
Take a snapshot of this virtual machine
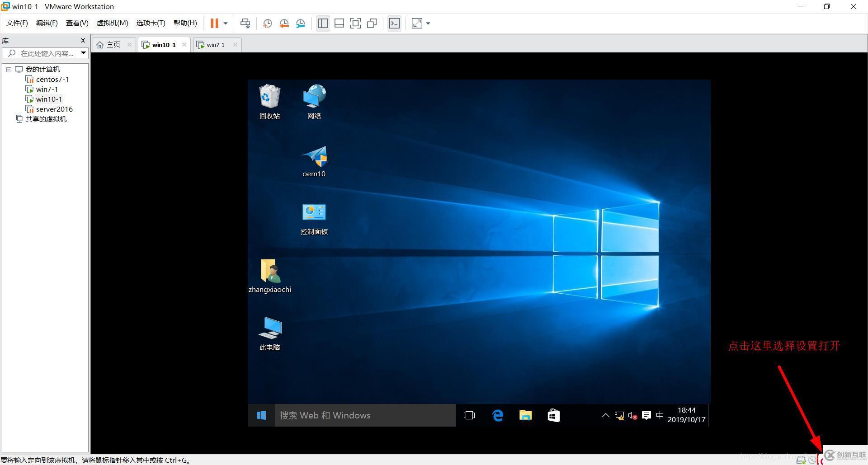tap(267, 23)
